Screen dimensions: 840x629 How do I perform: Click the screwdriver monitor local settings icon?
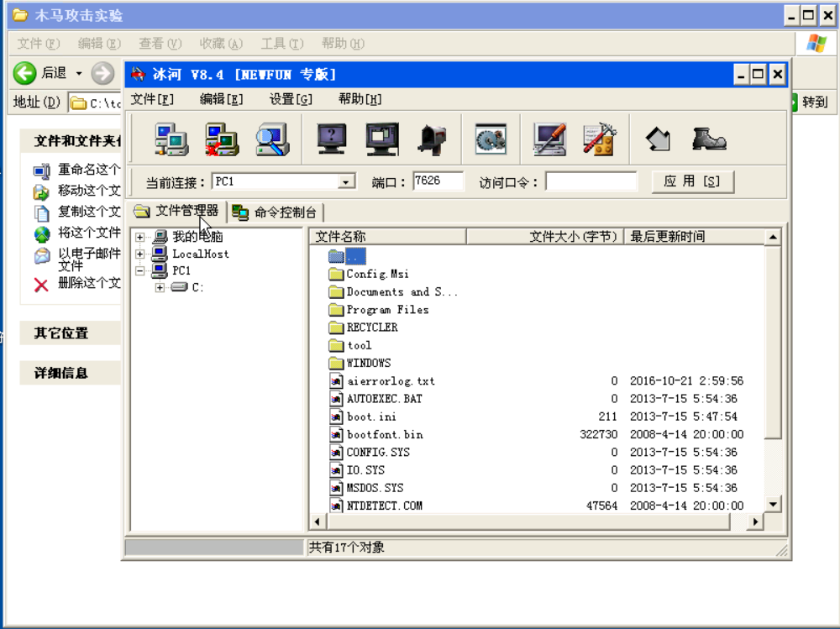point(549,139)
